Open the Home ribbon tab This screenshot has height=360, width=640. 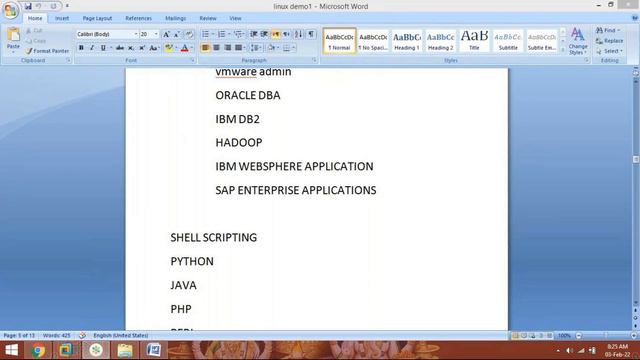point(35,18)
